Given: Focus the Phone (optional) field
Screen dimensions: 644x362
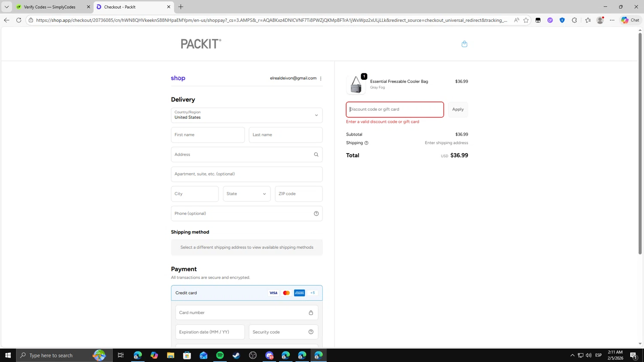Looking at the screenshot, I should click(x=247, y=214).
